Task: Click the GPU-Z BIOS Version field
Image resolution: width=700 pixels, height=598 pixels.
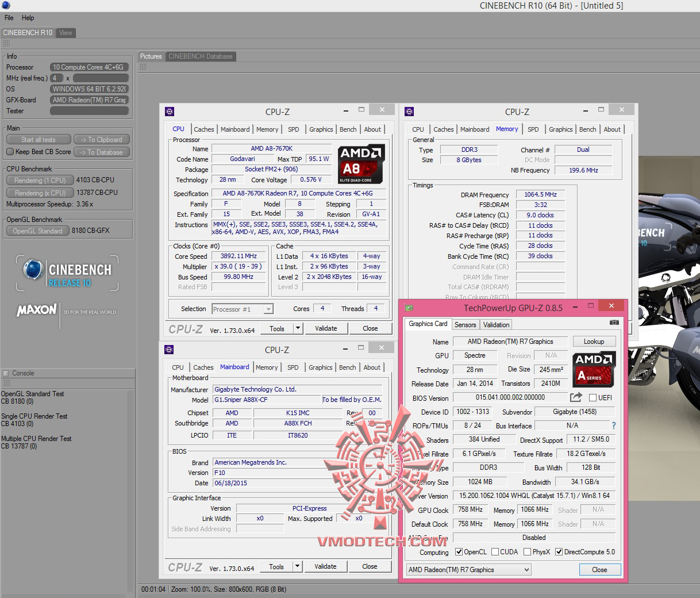Action: (510, 397)
